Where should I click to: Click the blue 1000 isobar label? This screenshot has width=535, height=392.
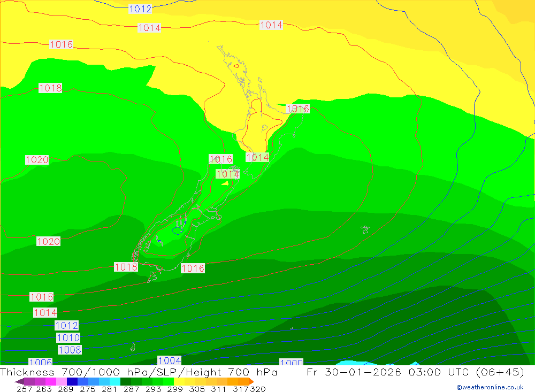(292, 362)
